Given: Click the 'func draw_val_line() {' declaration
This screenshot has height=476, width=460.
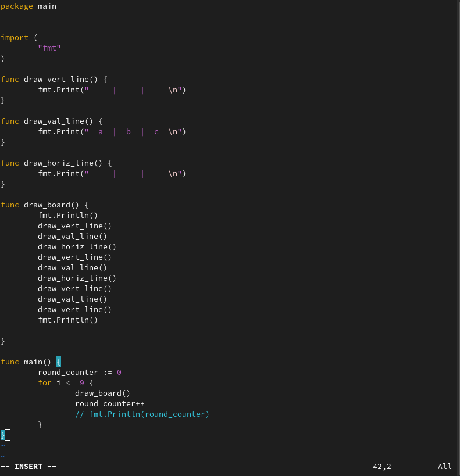Looking at the screenshot, I should pos(52,121).
